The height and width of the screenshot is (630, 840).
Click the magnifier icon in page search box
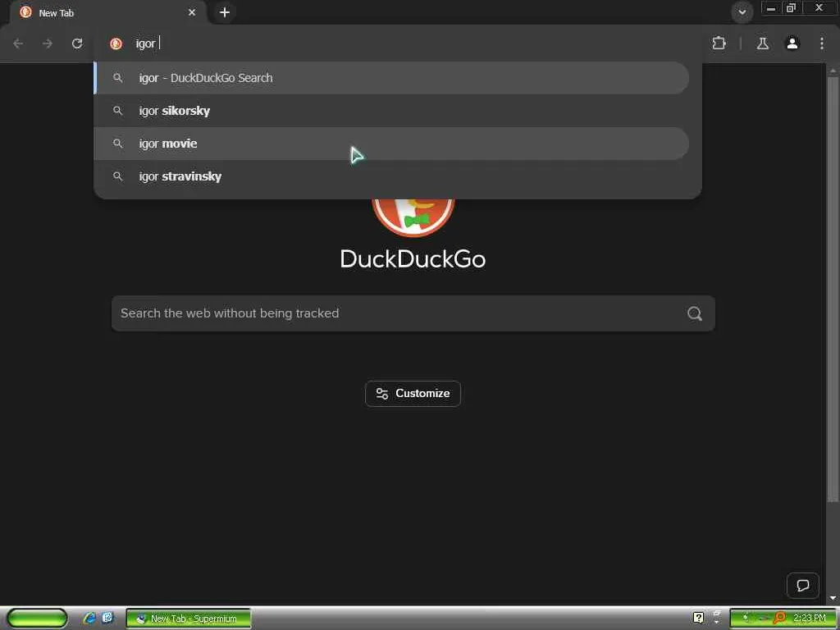pyautogui.click(x=695, y=313)
